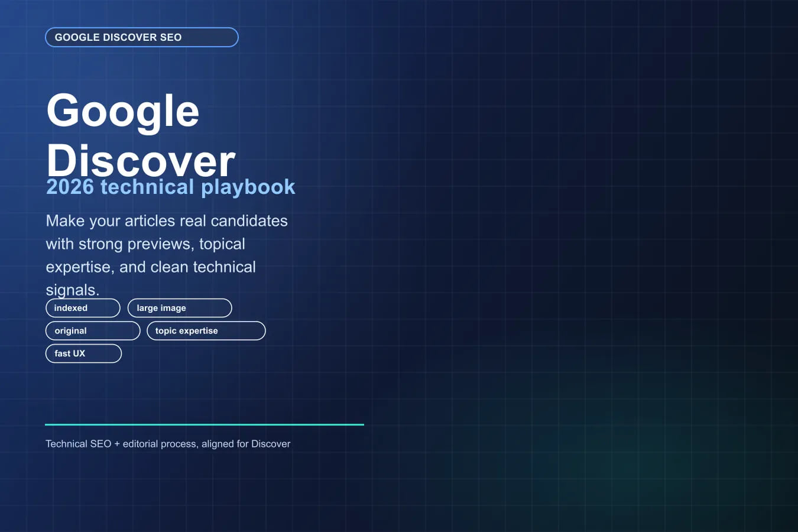Click the 'Make your articles real candidates' paragraph
798x532 pixels.
click(x=167, y=255)
